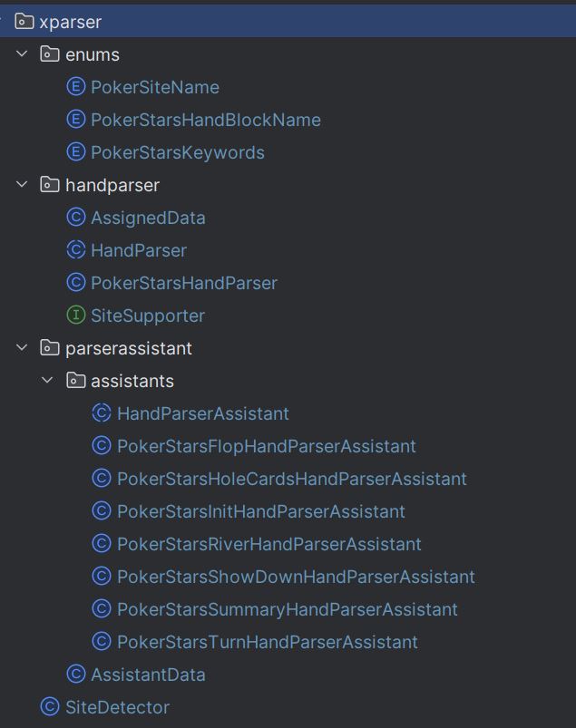The image size is (576, 728).
Task: Collapse the parserassistant package chevron
Action: (x=22, y=348)
